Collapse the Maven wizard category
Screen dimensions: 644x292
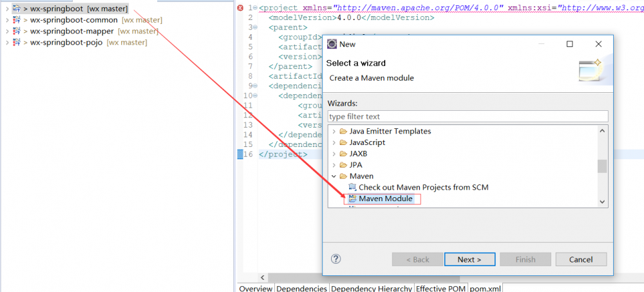point(334,176)
